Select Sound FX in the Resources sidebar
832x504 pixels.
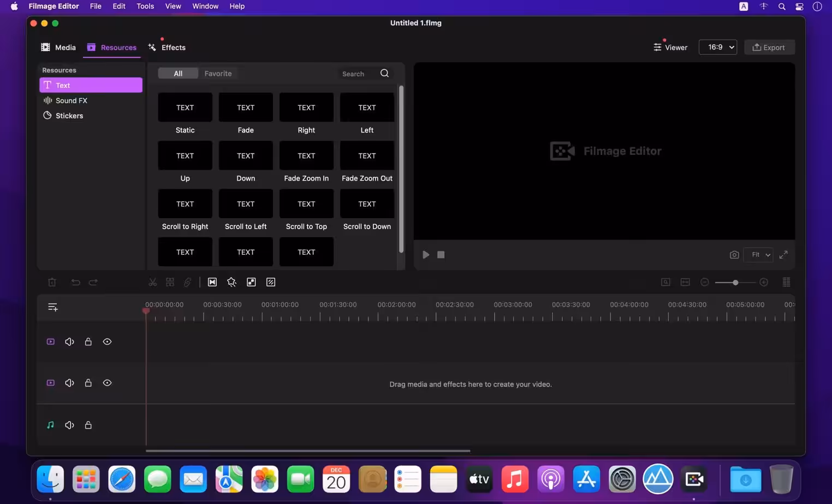pyautogui.click(x=91, y=100)
